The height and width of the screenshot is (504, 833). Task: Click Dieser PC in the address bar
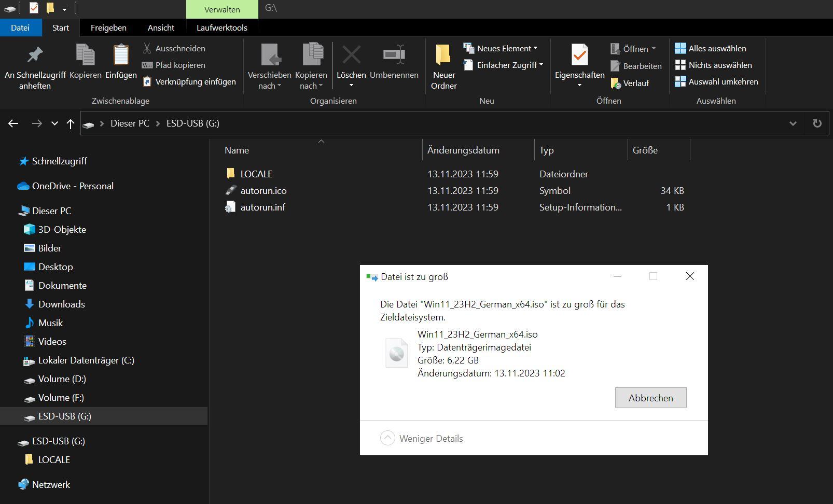pos(130,123)
